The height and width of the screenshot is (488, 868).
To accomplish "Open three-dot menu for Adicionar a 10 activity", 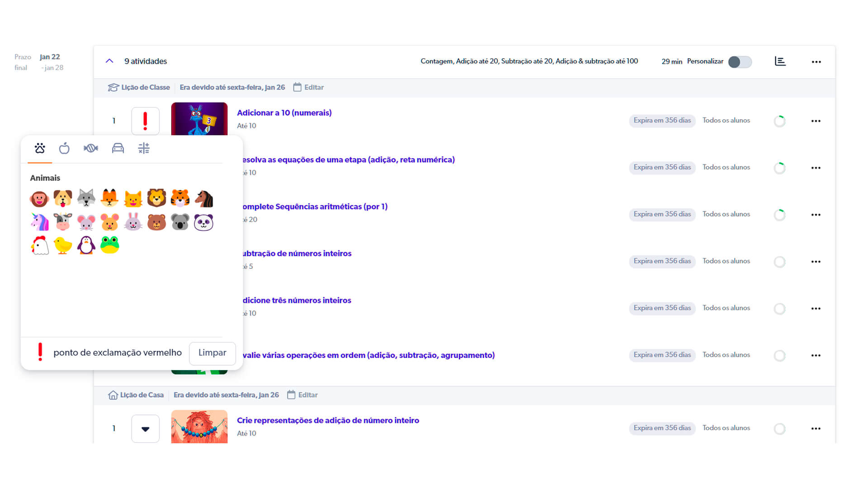I will pos(816,121).
